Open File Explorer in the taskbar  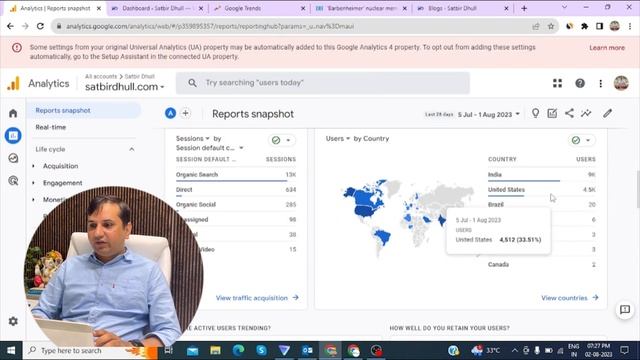pos(216,350)
